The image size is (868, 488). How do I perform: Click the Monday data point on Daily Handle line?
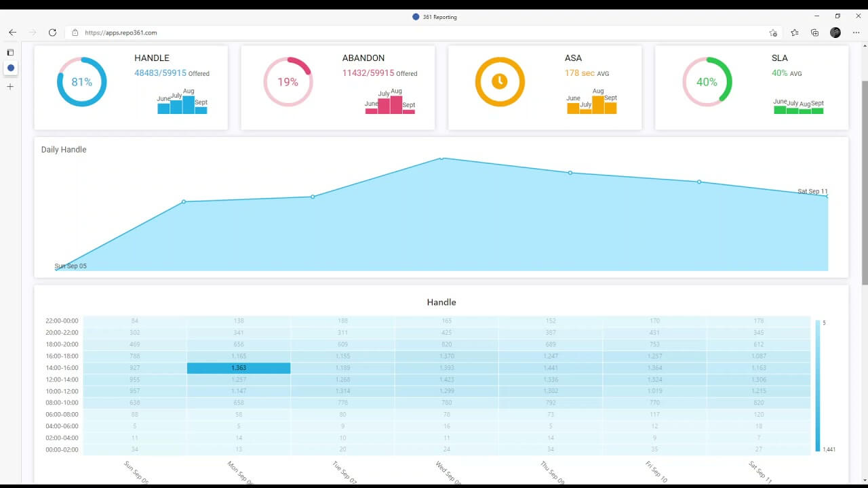tap(184, 201)
